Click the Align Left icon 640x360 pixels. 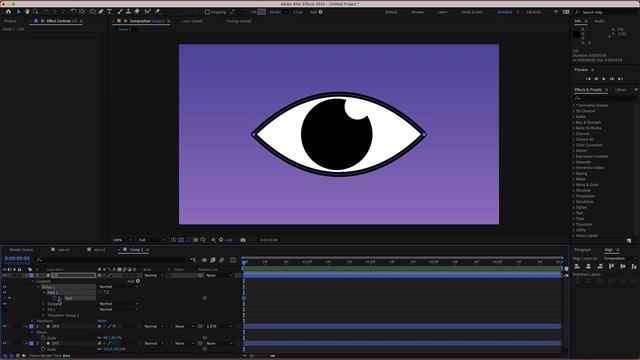coord(577,267)
